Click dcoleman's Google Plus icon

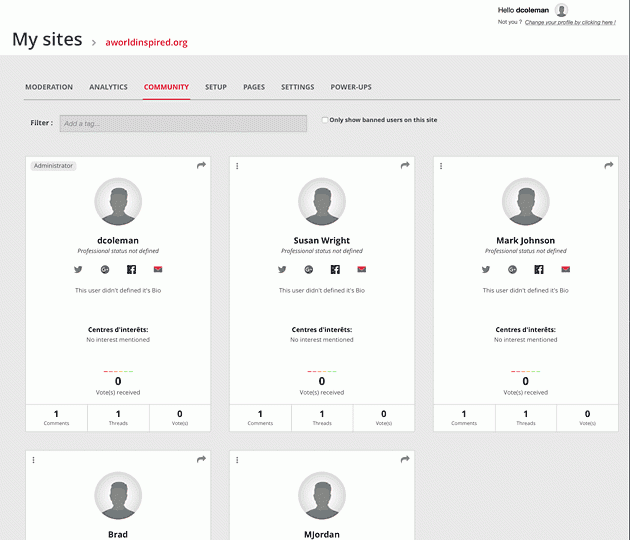[x=105, y=269]
